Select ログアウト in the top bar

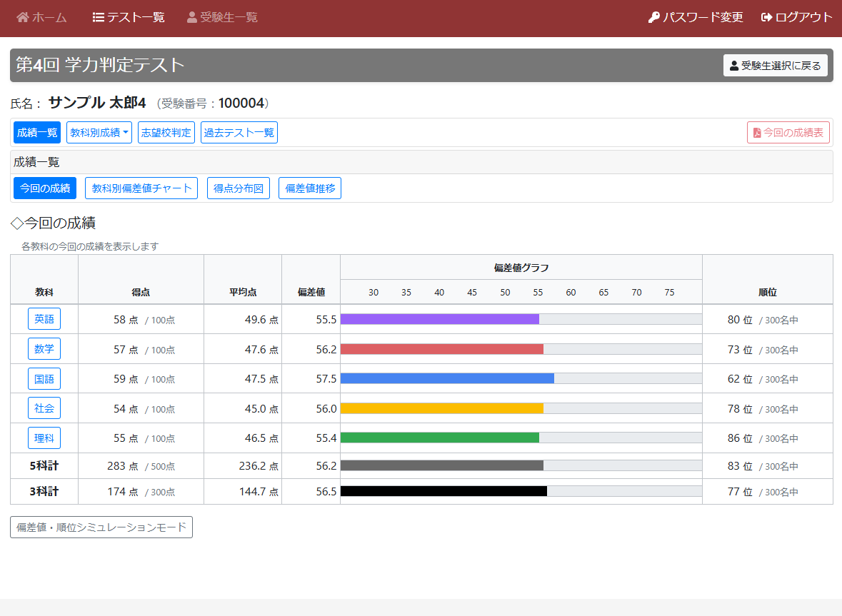796,17
